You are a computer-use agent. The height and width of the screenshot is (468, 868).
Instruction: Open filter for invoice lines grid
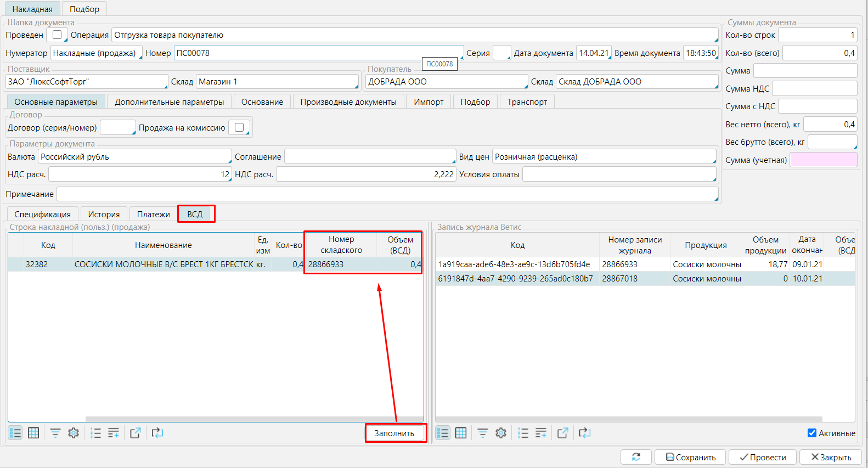[55, 433]
